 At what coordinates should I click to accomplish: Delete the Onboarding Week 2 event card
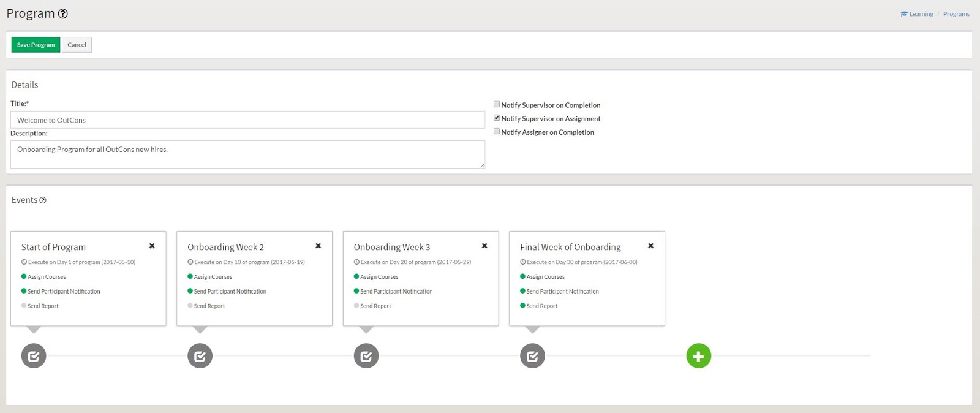click(x=318, y=246)
